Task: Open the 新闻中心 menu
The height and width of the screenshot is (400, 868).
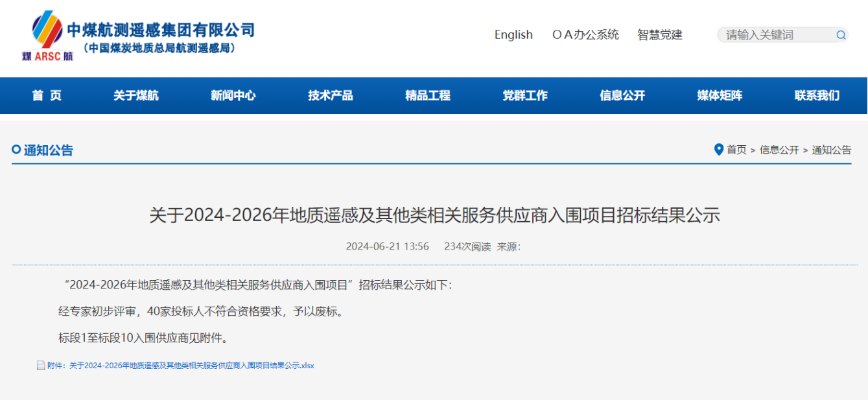Action: coord(233,95)
